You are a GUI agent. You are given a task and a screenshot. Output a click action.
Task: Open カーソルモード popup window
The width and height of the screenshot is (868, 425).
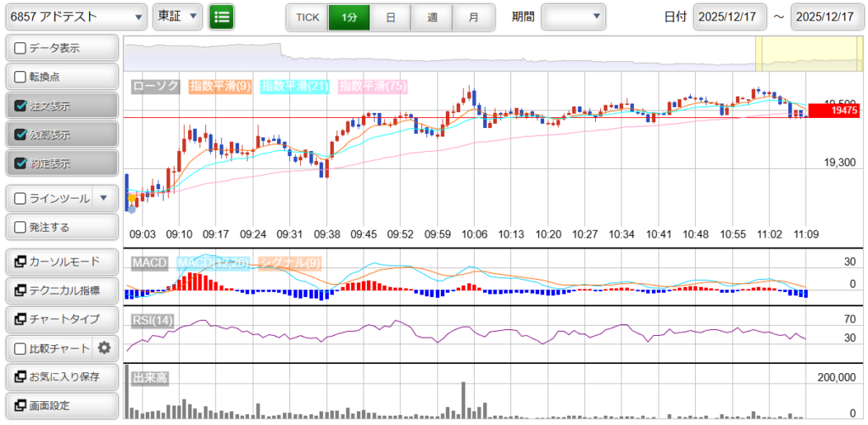click(61, 261)
